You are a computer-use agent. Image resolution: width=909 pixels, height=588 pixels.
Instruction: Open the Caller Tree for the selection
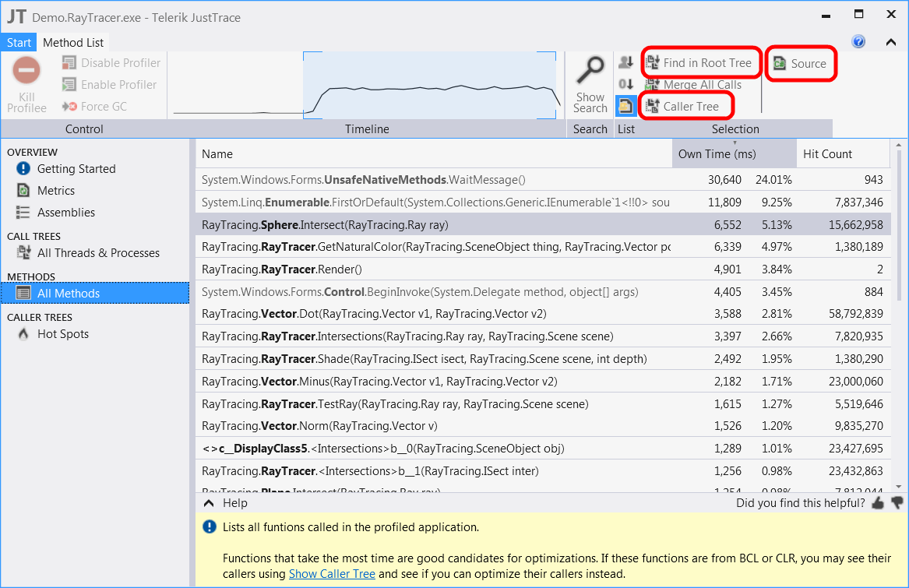coord(683,106)
